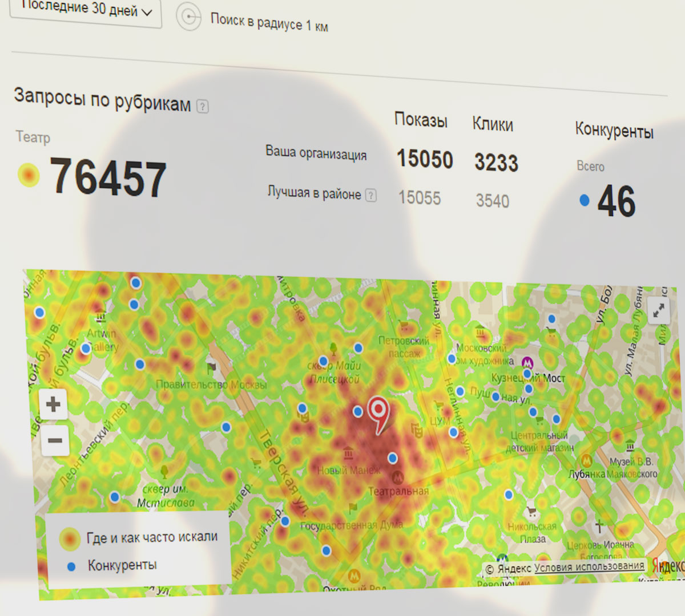Click clicks value 3233
Image resolution: width=685 pixels, height=616 pixels.
click(496, 163)
